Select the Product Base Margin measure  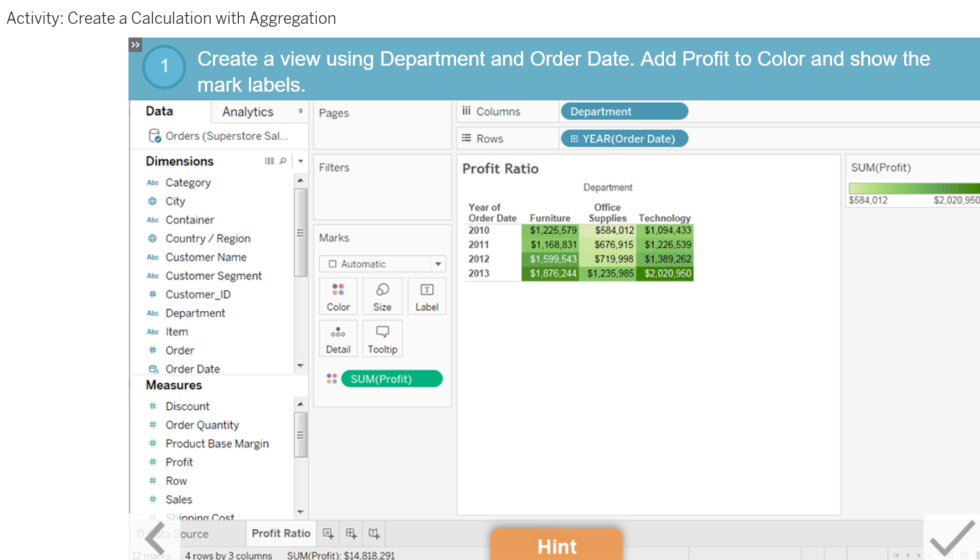click(217, 444)
